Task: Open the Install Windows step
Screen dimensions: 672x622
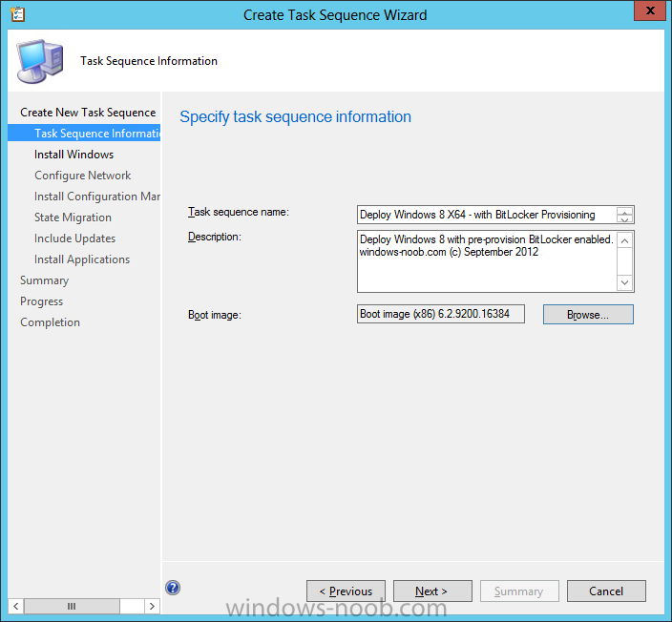Action: [x=73, y=155]
